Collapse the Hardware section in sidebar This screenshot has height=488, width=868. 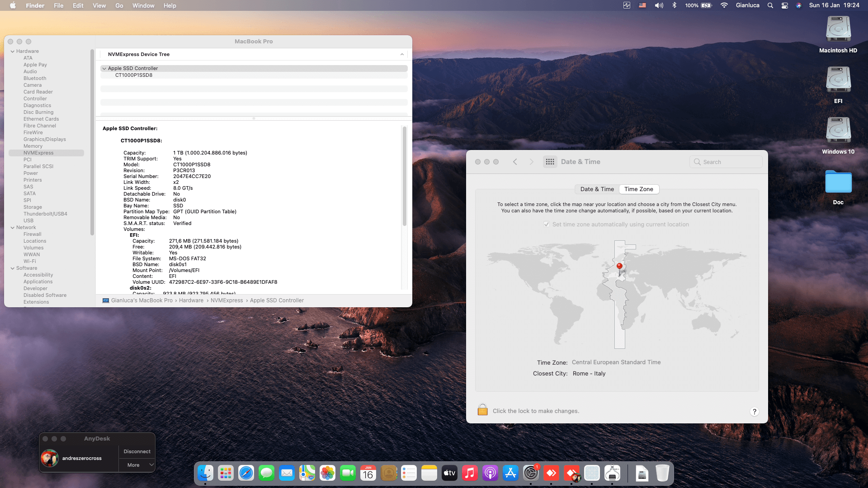[x=13, y=51]
